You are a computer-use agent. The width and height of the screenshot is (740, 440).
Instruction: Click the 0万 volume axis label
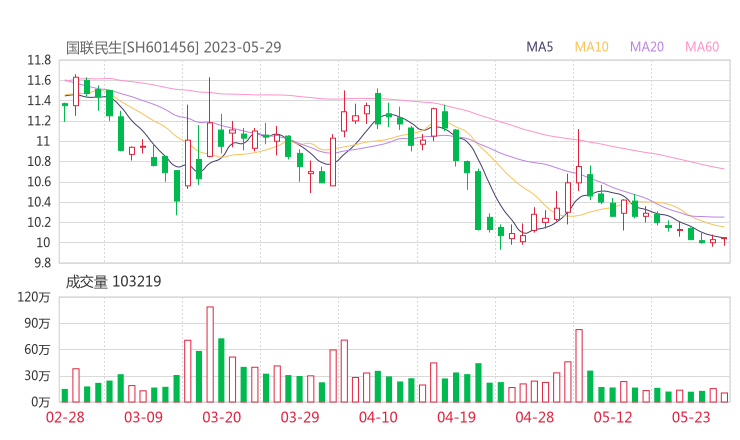41,402
